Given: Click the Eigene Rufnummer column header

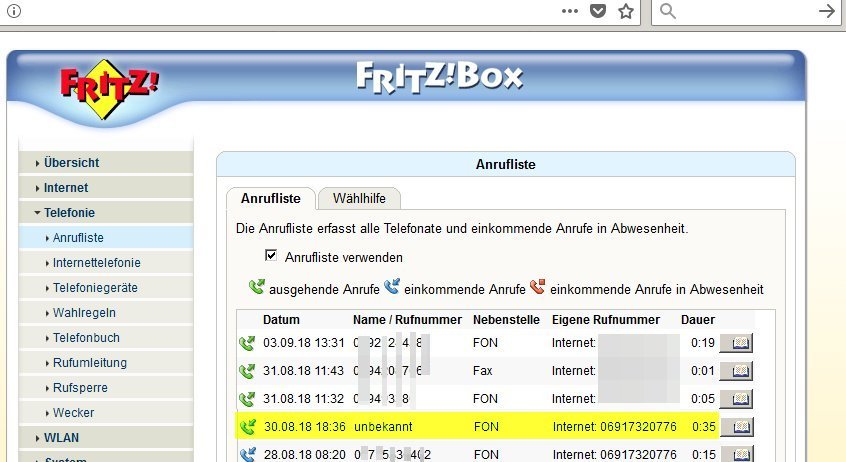Looking at the screenshot, I should pos(605,320).
